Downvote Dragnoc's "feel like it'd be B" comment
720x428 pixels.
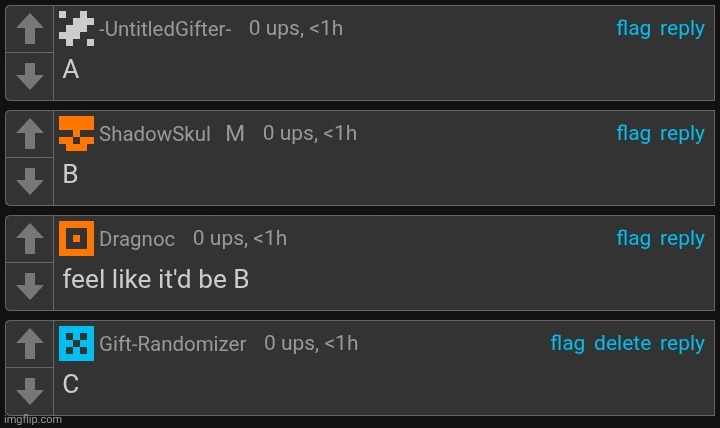point(30,285)
